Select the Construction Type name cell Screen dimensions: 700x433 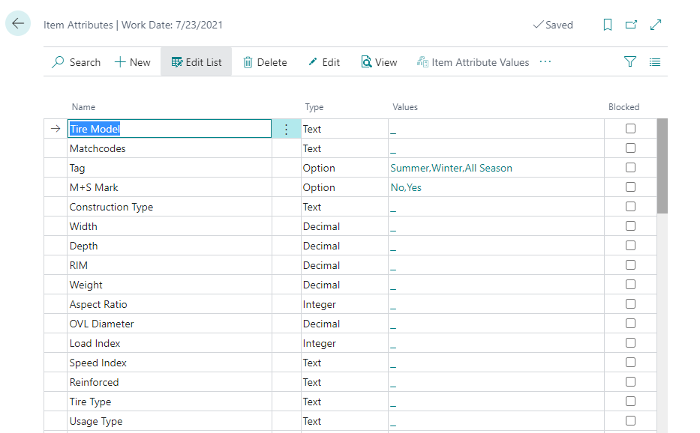click(x=170, y=207)
